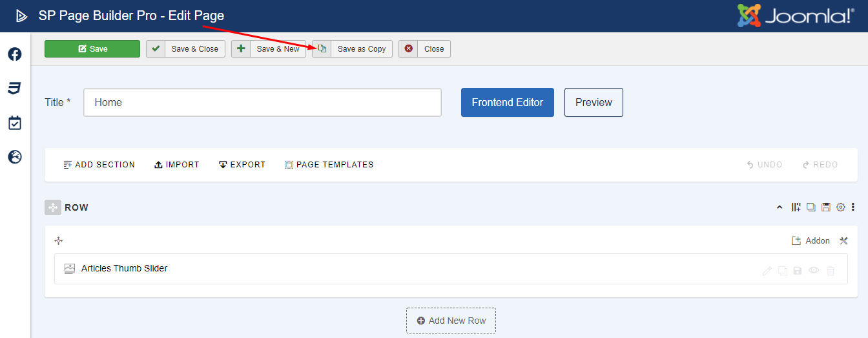Click the Addon button to add addon
868x338 pixels.
click(811, 240)
